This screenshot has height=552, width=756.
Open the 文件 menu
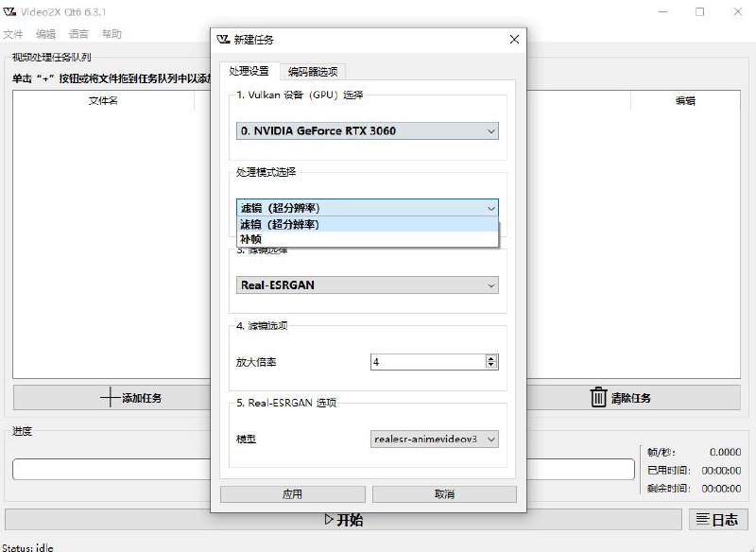point(13,34)
